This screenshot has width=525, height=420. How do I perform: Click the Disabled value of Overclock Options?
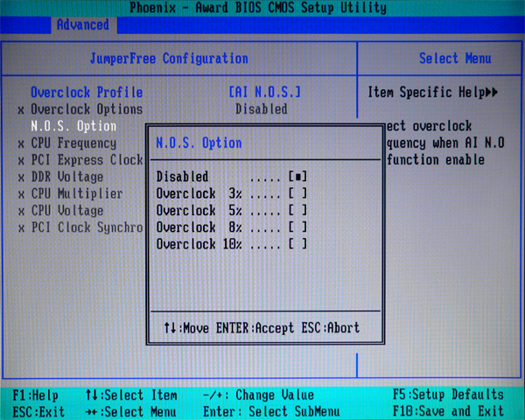point(261,108)
